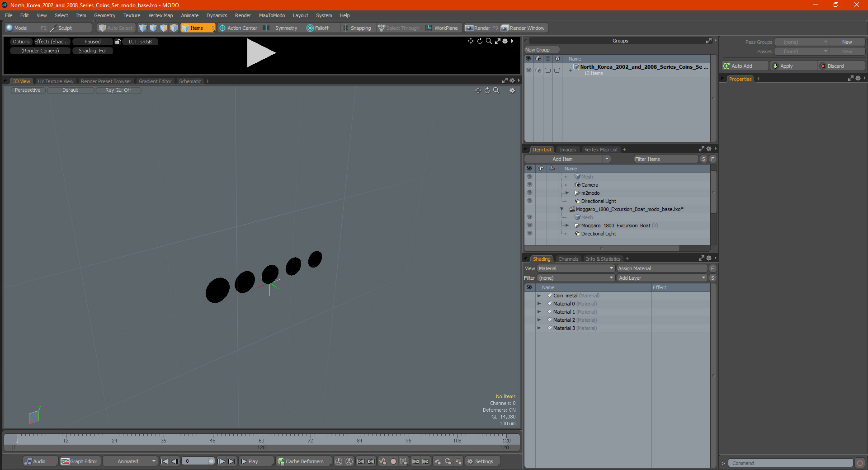This screenshot has height=470, width=868.
Task: Go to last frame
Action: pos(232,461)
